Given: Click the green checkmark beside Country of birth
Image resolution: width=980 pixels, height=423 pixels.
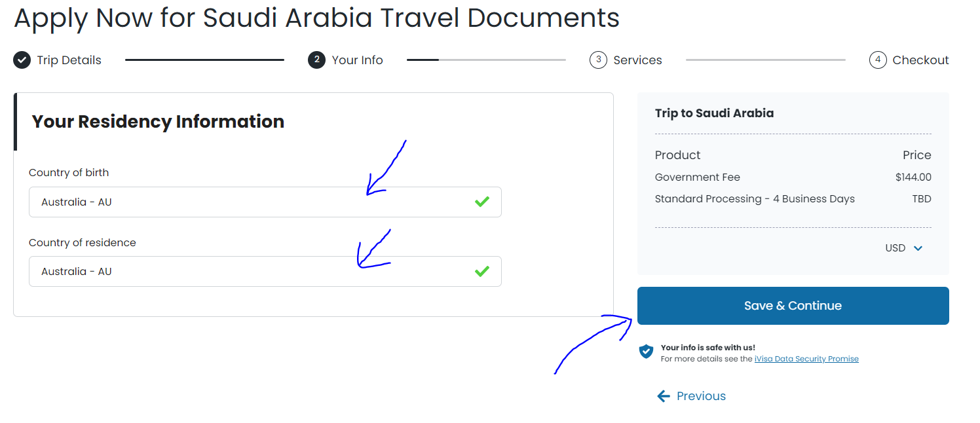Looking at the screenshot, I should (x=482, y=202).
